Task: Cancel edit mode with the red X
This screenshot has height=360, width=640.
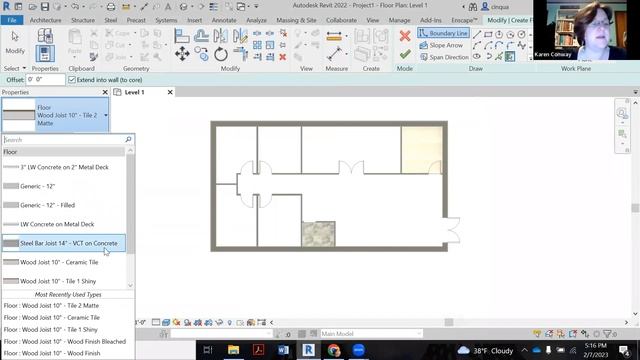Action: point(405,36)
